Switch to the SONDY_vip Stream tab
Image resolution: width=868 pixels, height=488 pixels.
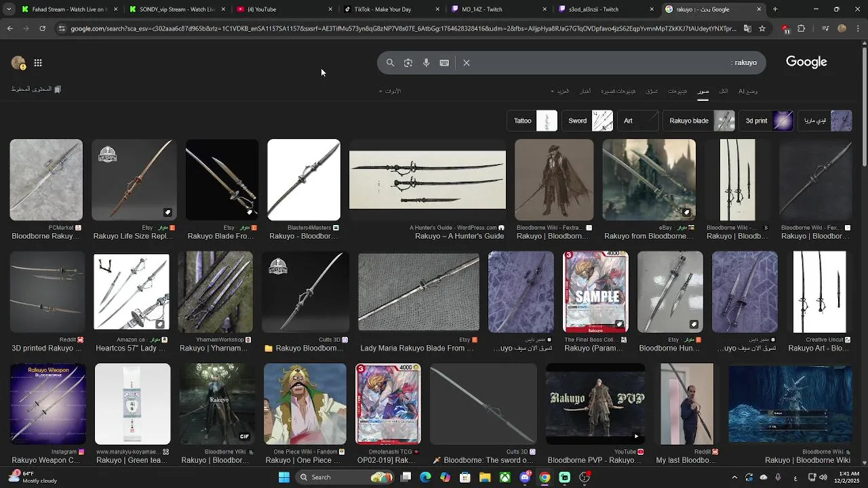[x=178, y=9]
